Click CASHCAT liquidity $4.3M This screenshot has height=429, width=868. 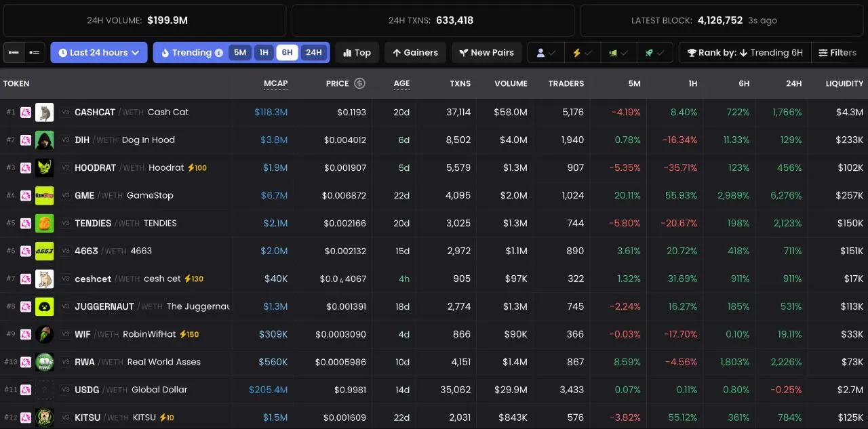click(850, 112)
